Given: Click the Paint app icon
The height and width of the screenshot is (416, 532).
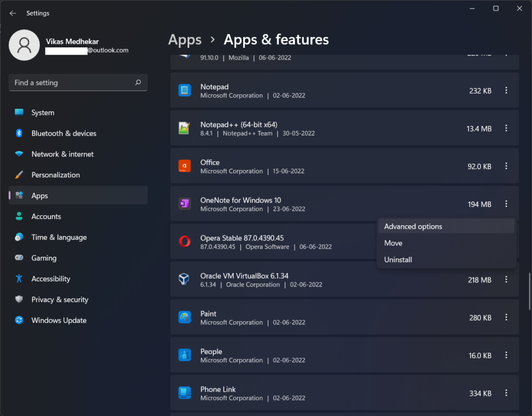Looking at the screenshot, I should pos(184,317).
